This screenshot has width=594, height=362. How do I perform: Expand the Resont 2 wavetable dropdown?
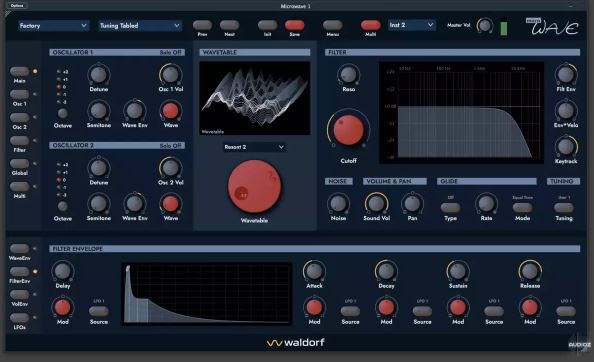pos(254,147)
